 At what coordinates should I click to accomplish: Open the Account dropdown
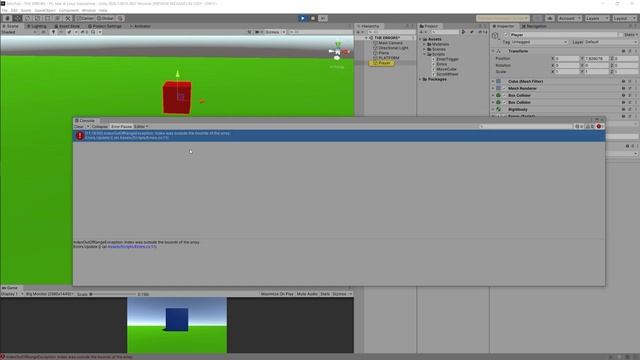(x=569, y=18)
